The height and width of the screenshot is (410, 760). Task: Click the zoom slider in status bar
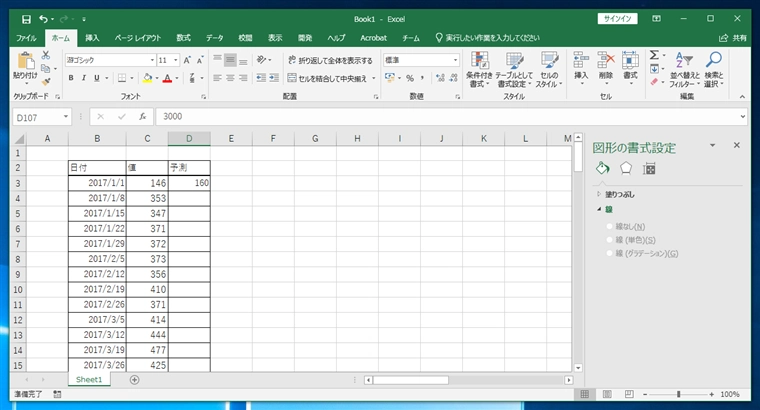(x=679, y=394)
